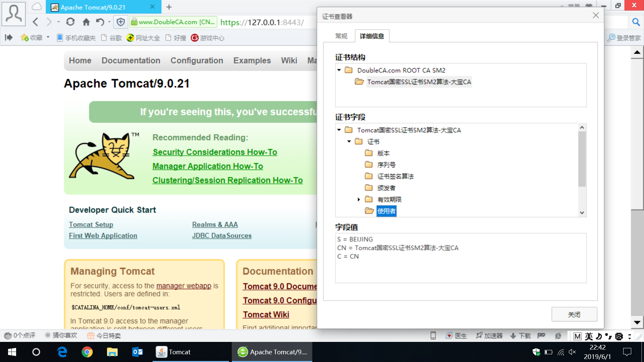Click the URL address field

tap(262, 22)
